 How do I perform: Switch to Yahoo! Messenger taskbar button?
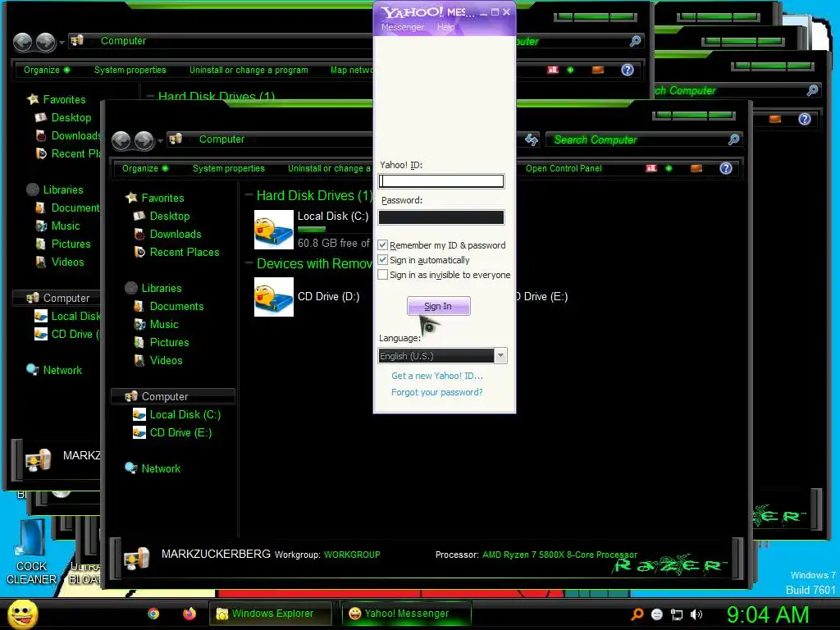(x=407, y=614)
